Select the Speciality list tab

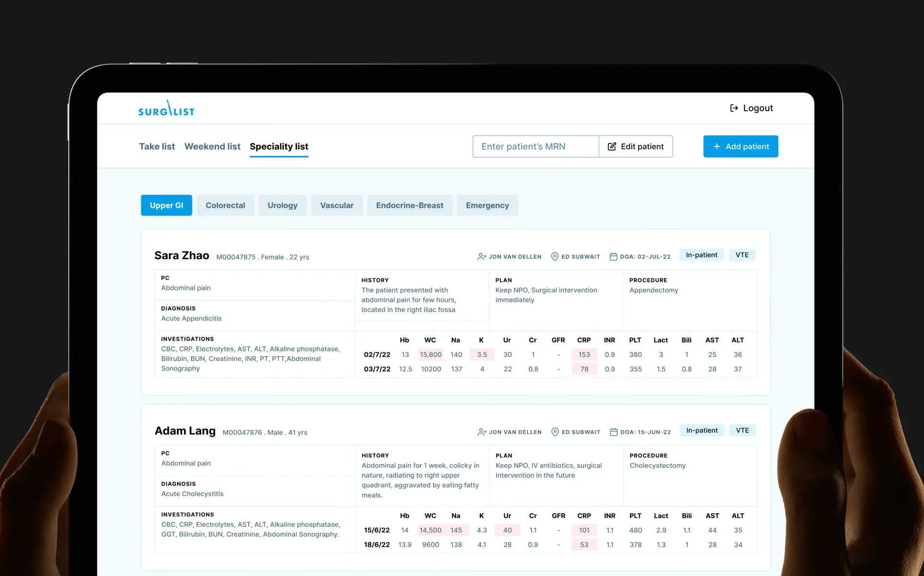point(279,146)
